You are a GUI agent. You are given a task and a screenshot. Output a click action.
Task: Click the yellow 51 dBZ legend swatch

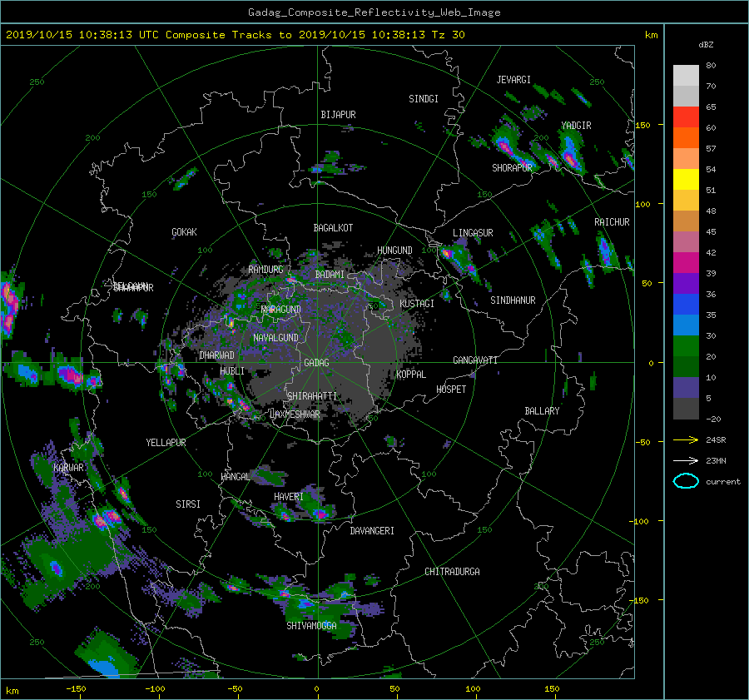[x=686, y=180]
